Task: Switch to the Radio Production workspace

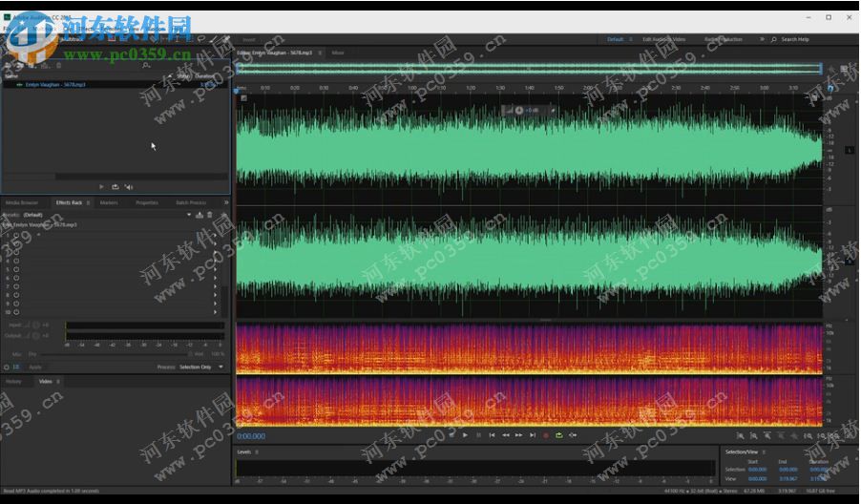Action: tap(724, 39)
